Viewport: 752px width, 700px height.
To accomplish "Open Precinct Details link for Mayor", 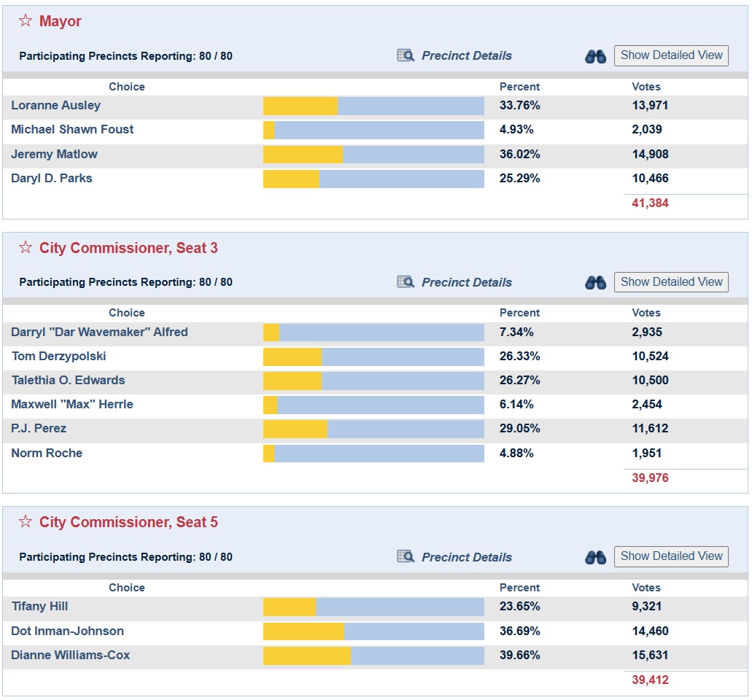I will tap(467, 55).
